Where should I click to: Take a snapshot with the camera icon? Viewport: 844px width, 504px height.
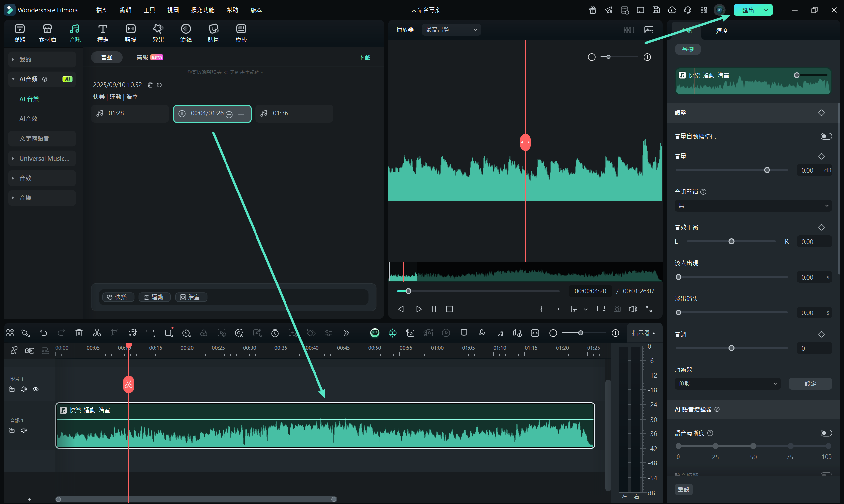[x=617, y=309]
